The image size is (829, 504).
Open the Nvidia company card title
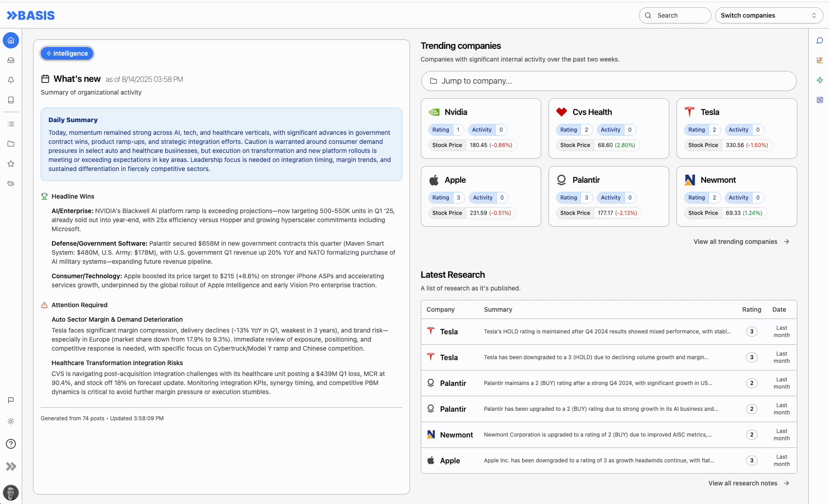[456, 112]
